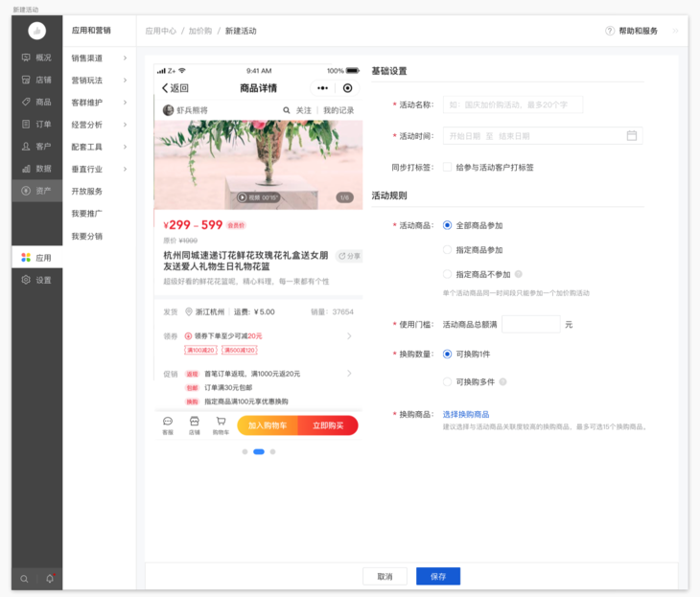700x597 pixels.
Task: Click the 保存 save button
Action: 438,577
